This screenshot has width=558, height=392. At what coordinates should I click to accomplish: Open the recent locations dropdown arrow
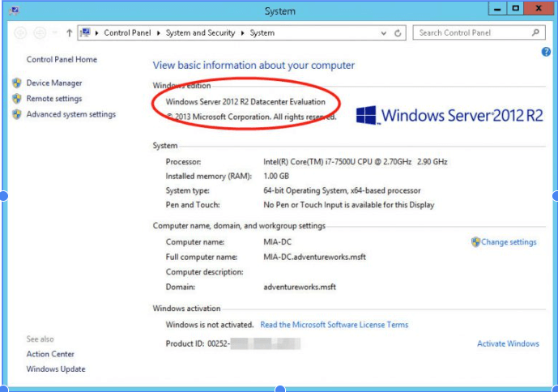click(54, 33)
